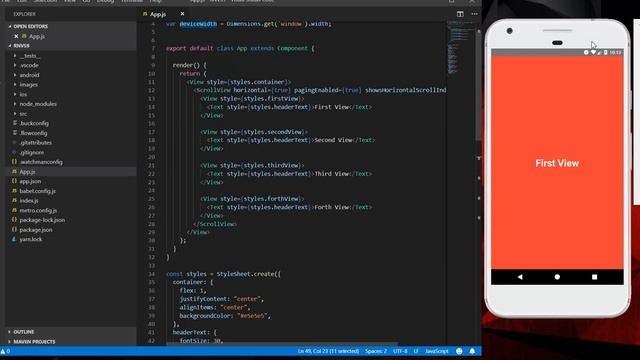Close the App.js entry in Open Editors

point(16,36)
